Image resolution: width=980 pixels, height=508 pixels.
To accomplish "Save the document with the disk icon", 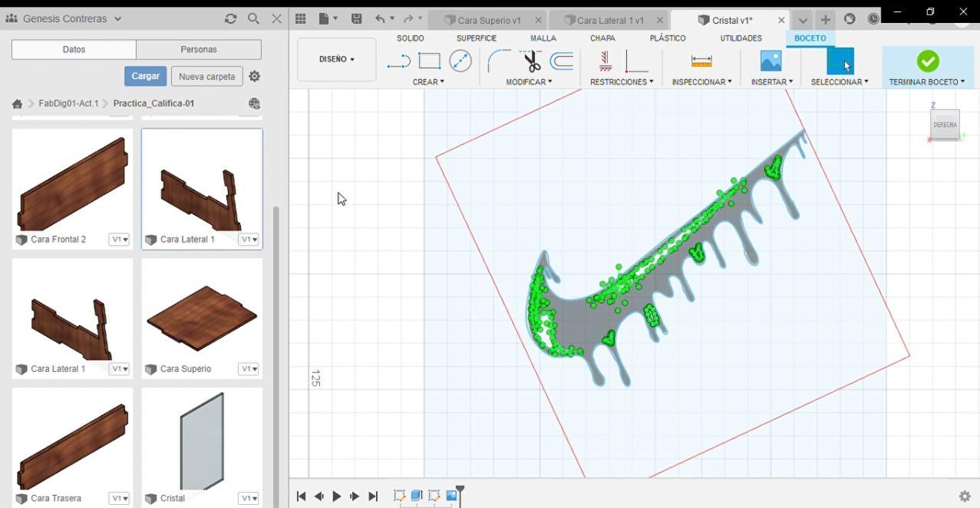I will point(356,19).
